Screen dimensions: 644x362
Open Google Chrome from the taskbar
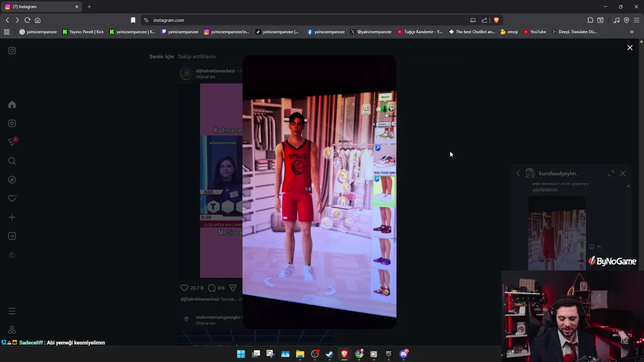359,354
